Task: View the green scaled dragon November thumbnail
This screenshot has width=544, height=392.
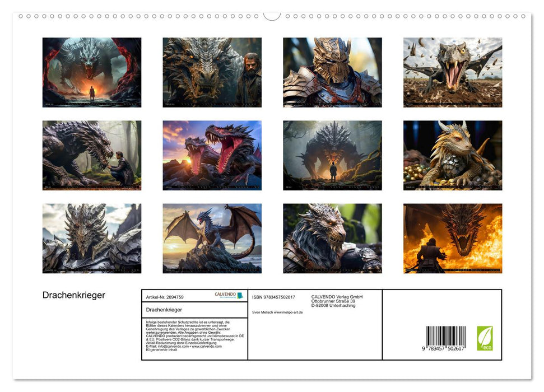Action: [332, 238]
